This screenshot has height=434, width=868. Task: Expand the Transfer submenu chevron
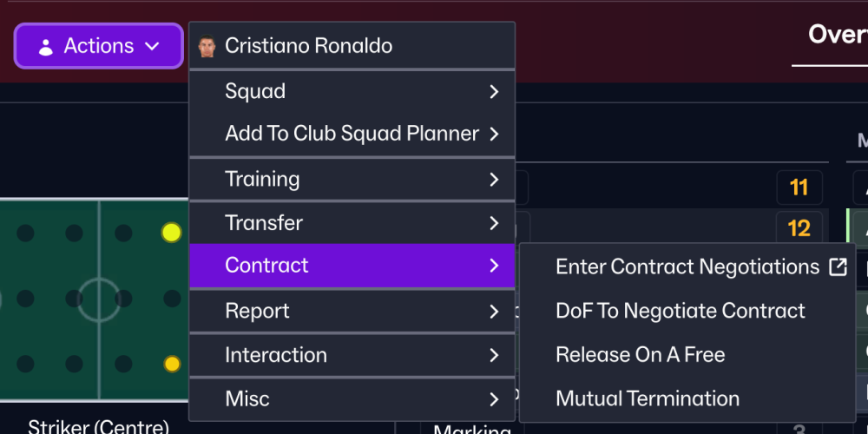tap(494, 223)
